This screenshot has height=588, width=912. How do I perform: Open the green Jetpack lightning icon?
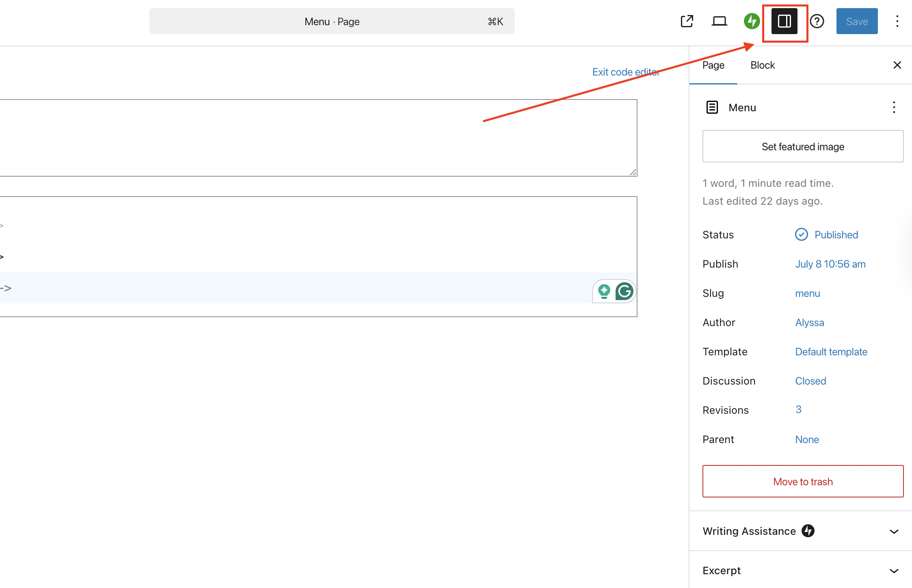752,21
